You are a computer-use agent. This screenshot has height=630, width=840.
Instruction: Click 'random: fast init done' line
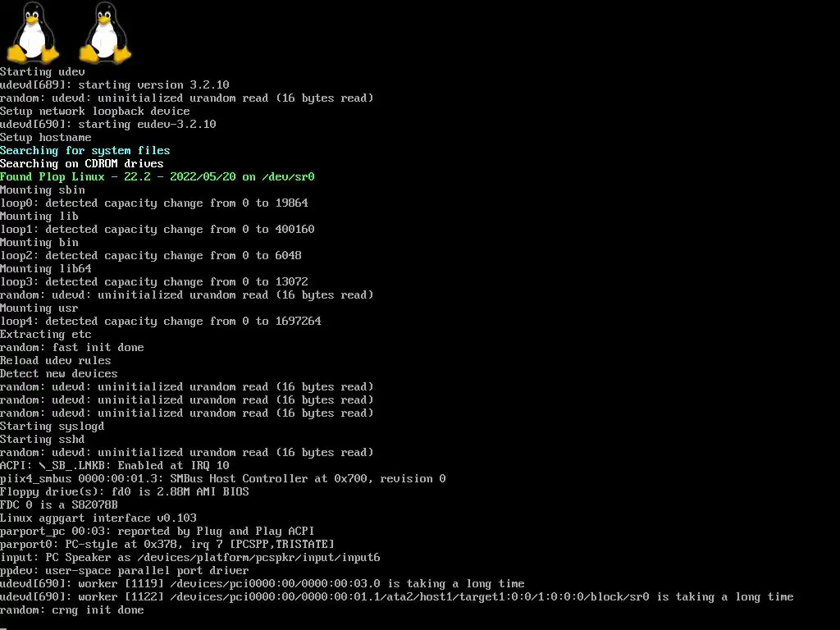72,347
